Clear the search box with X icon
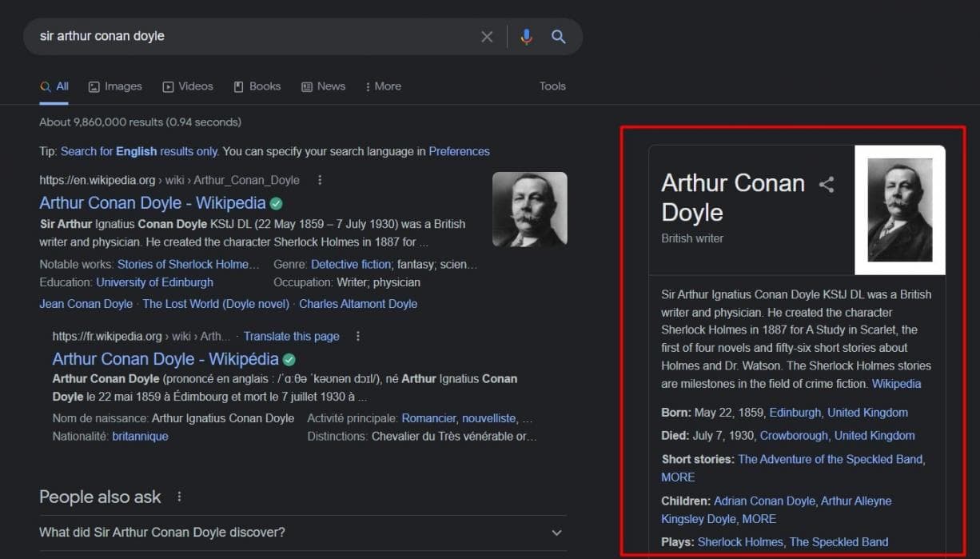The height and width of the screenshot is (559, 980). [x=486, y=37]
